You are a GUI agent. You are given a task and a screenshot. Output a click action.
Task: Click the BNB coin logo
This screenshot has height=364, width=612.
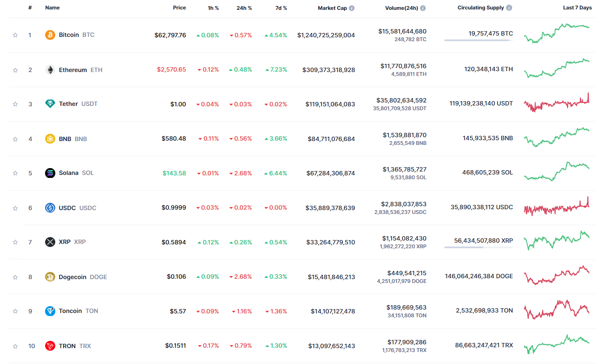pos(50,139)
